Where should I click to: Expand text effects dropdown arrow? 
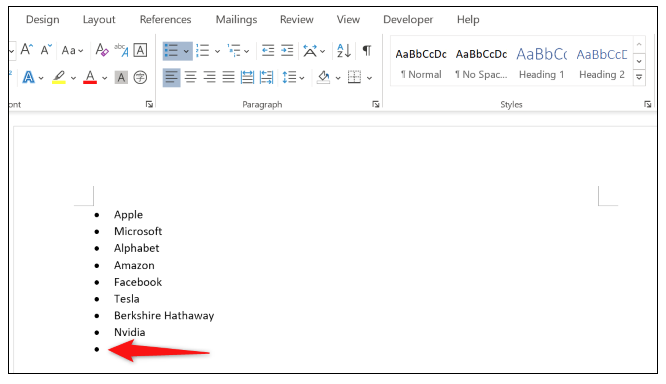(41, 78)
